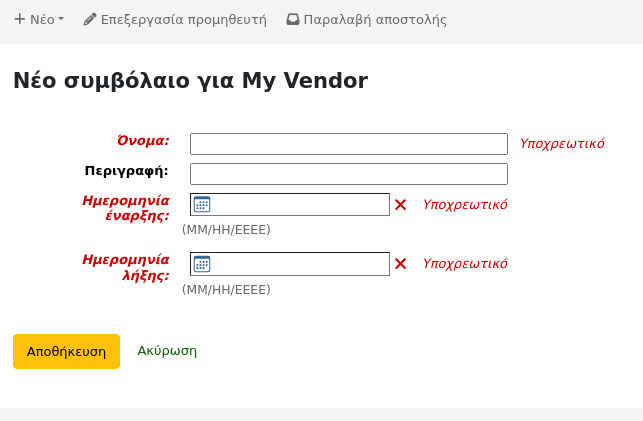Open the calendar picker for Ημερομηνία έναρξης
Screen dimensions: 643x421
pyautogui.click(x=202, y=204)
